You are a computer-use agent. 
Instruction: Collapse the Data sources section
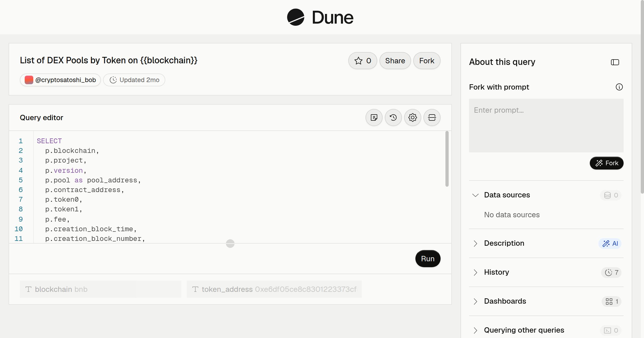(x=475, y=195)
